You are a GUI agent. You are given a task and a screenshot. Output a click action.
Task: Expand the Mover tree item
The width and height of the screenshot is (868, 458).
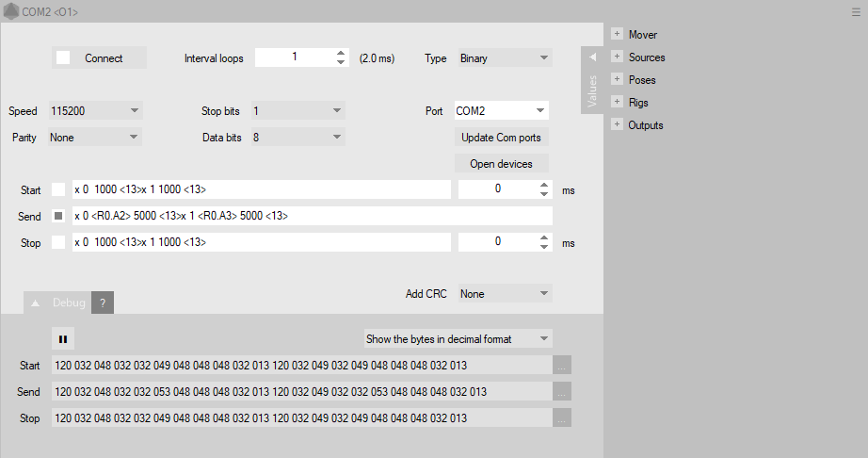coord(618,34)
